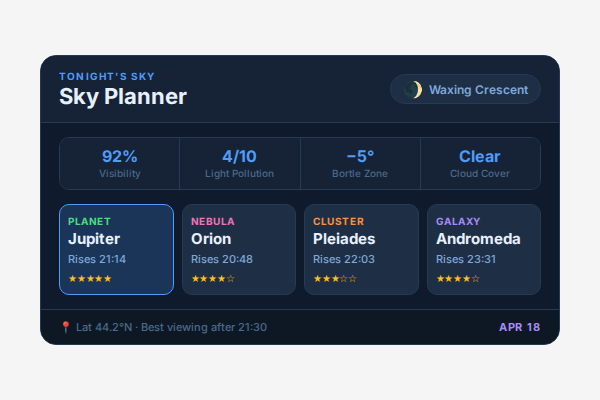Click Andromeda's four-star rating

click(x=458, y=278)
